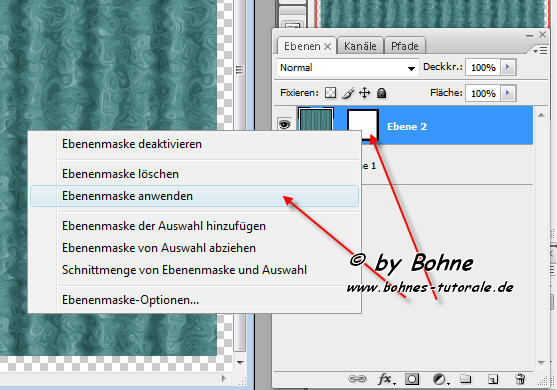
Task: Expand the Deckkr. opacity slider arrow
Action: pyautogui.click(x=508, y=67)
